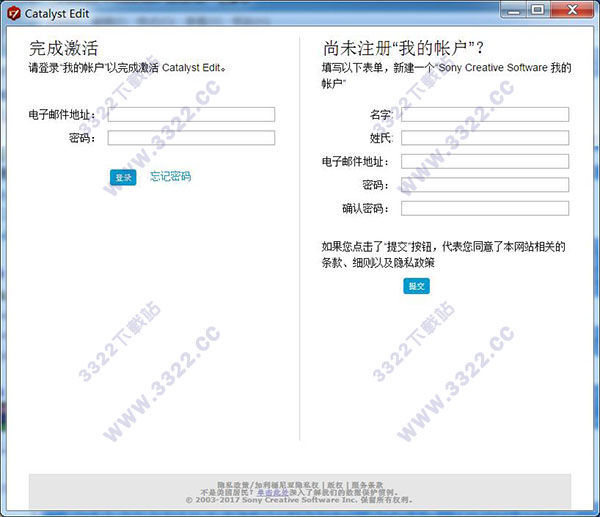Open the 隐私政策 privacy policy footer link
600x517 pixels.
[x=233, y=485]
